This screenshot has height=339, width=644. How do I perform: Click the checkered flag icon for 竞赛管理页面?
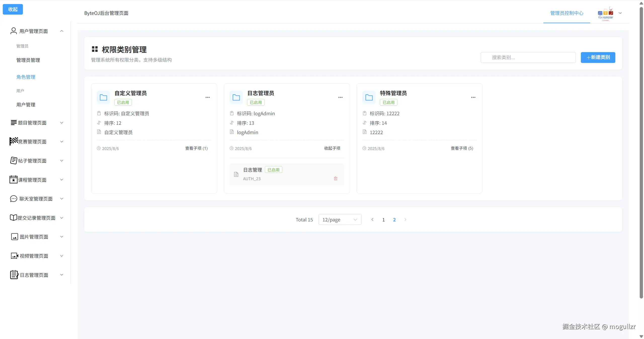pyautogui.click(x=14, y=141)
